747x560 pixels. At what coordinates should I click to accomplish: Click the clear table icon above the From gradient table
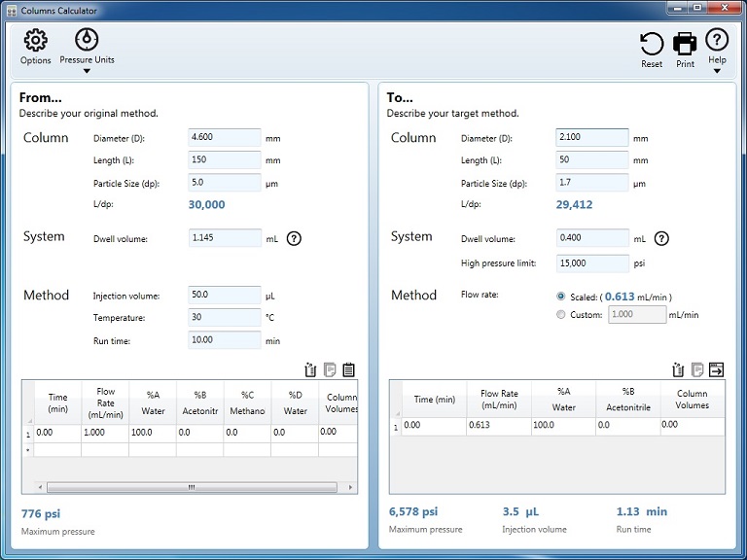point(310,369)
